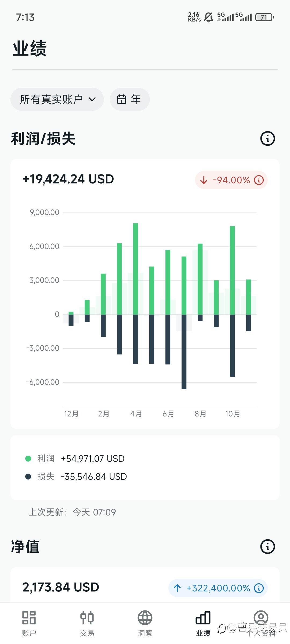The height and width of the screenshot is (644, 290).
Task: Tap the -94.00% change badge
Action: 231,180
